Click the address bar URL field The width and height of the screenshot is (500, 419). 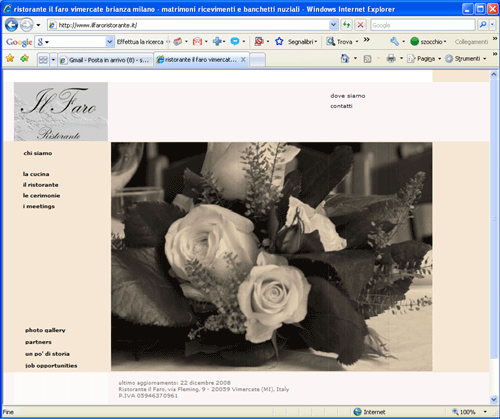pyautogui.click(x=188, y=25)
